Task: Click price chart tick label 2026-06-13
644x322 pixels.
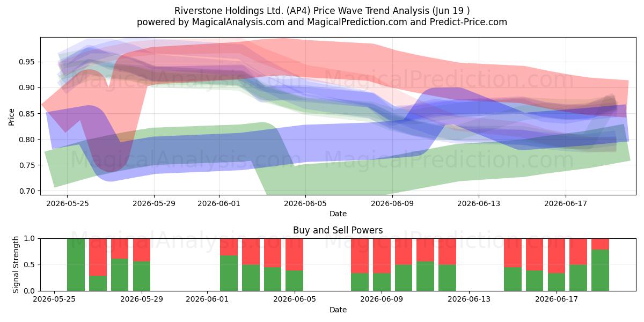Action: pyautogui.click(x=479, y=203)
